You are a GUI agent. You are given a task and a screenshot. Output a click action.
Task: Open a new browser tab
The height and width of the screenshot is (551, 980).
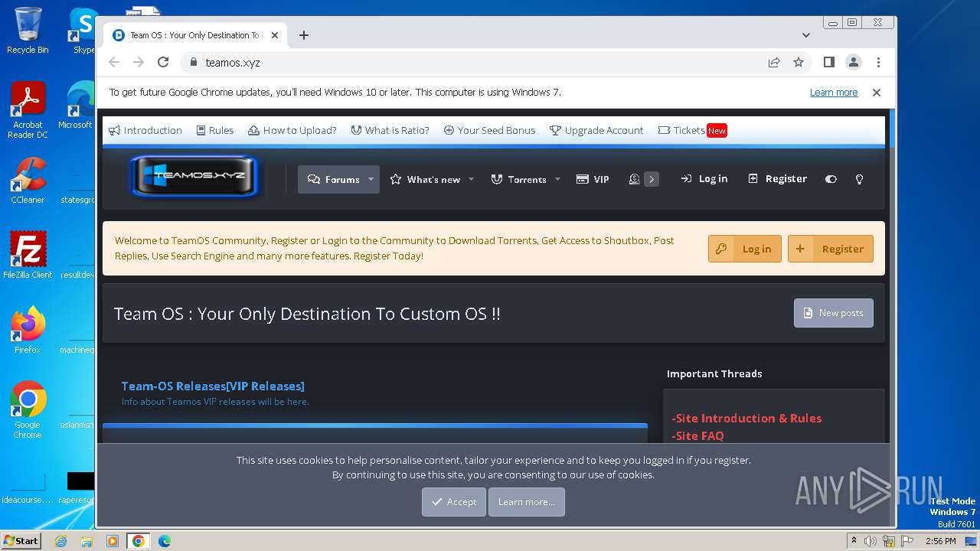pyautogui.click(x=304, y=35)
